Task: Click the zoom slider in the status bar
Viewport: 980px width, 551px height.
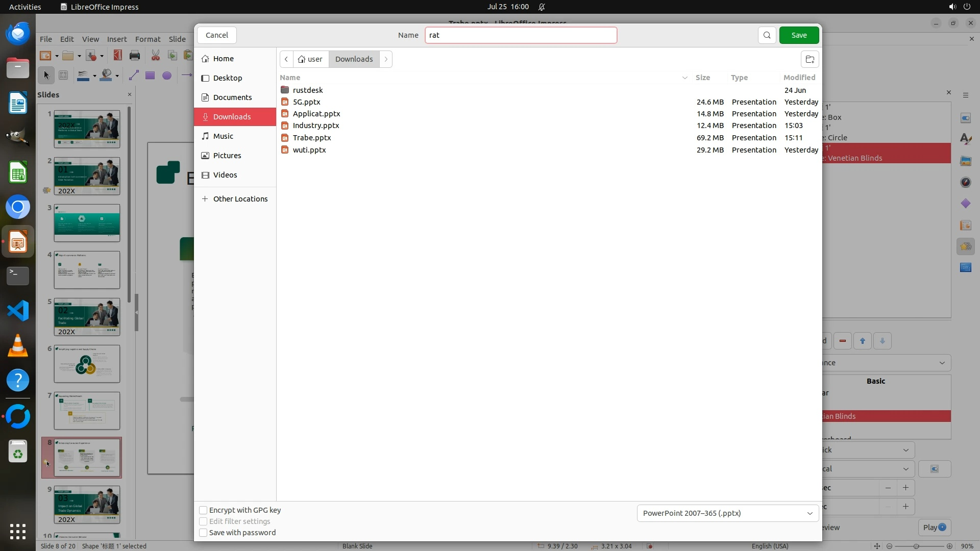Action: click(x=916, y=546)
